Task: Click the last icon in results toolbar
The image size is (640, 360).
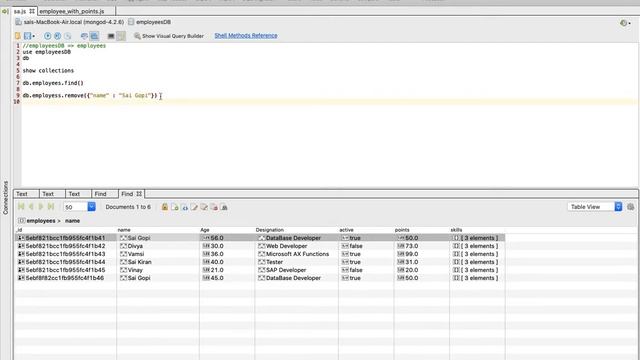Action: coord(224,207)
